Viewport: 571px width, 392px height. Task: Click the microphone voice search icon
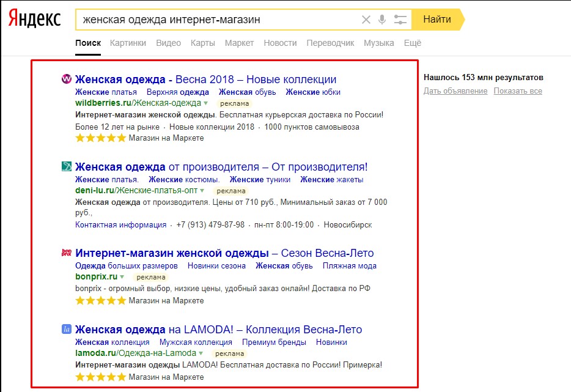(382, 20)
